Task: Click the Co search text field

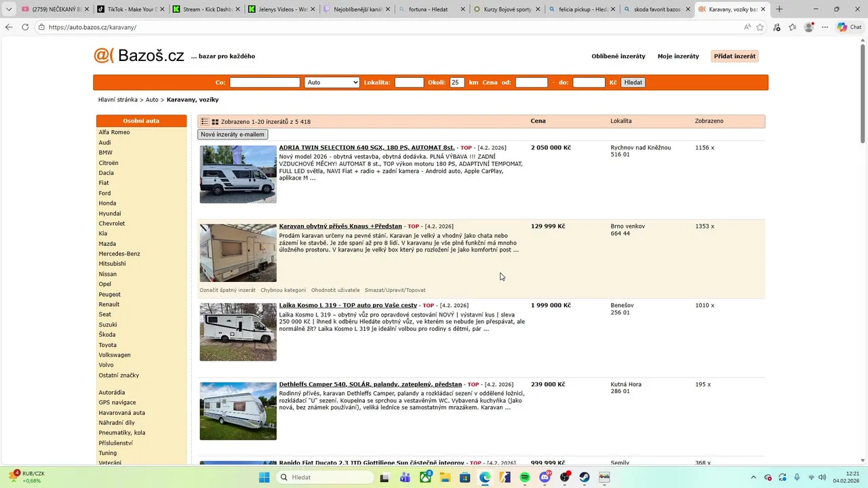Action: (x=264, y=82)
